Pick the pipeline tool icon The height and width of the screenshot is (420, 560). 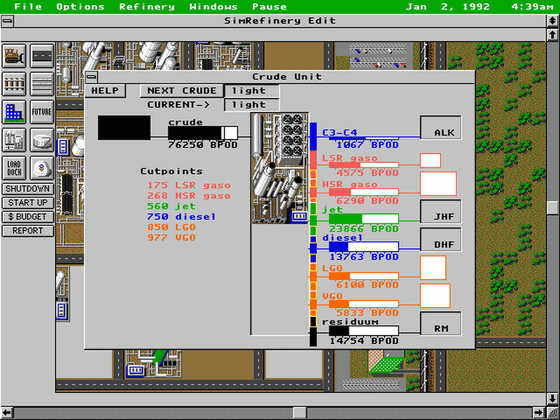tap(42, 84)
